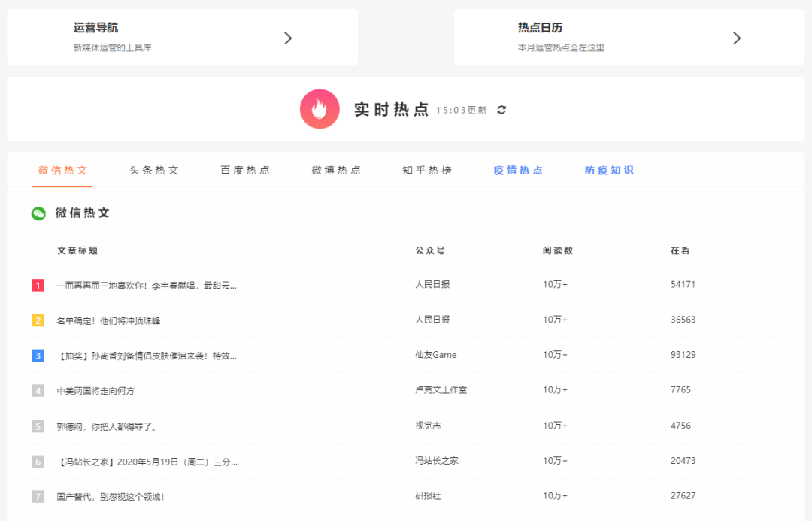Open article 名单确定！他们将冲顶珠峰
The image size is (812, 521).
click(x=108, y=320)
